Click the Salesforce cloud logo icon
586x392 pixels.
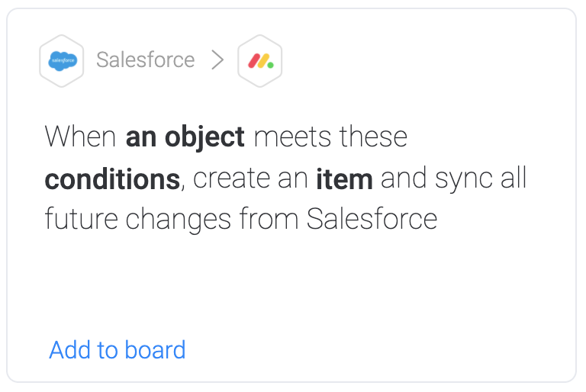pos(62,61)
